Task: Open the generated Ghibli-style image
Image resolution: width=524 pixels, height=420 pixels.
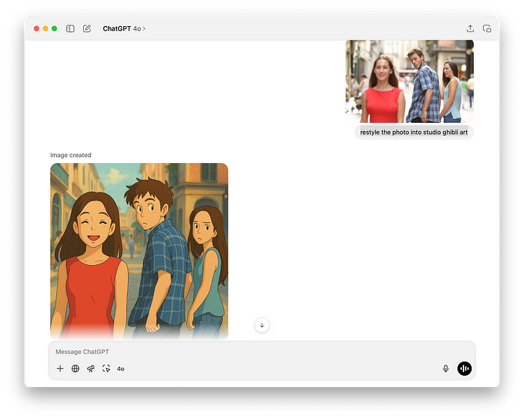Action: [139, 252]
